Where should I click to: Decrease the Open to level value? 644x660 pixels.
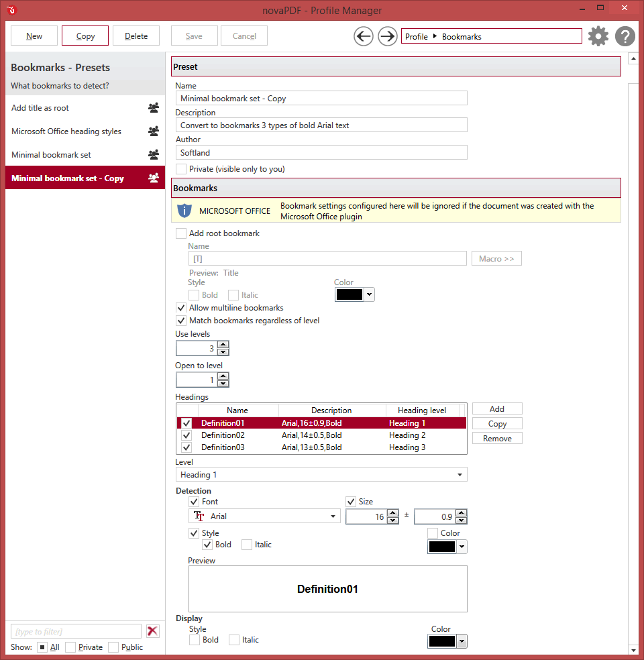(x=223, y=384)
